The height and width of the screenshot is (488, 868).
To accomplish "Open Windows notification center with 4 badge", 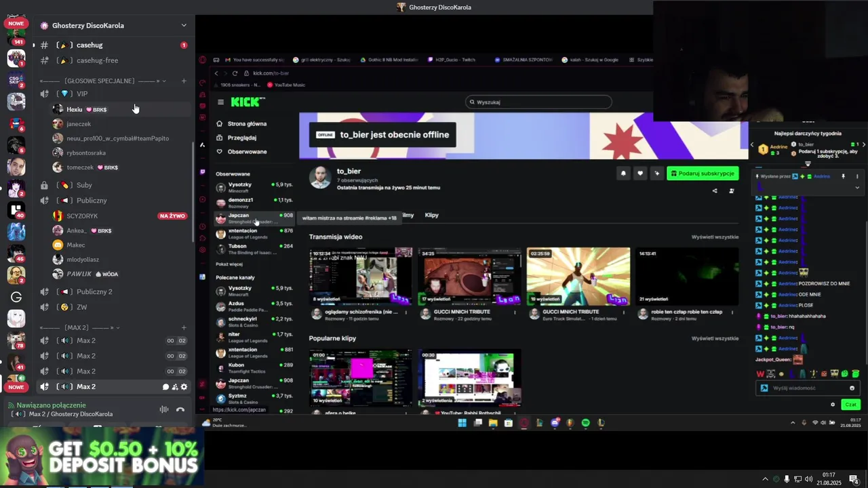I will pos(854,479).
